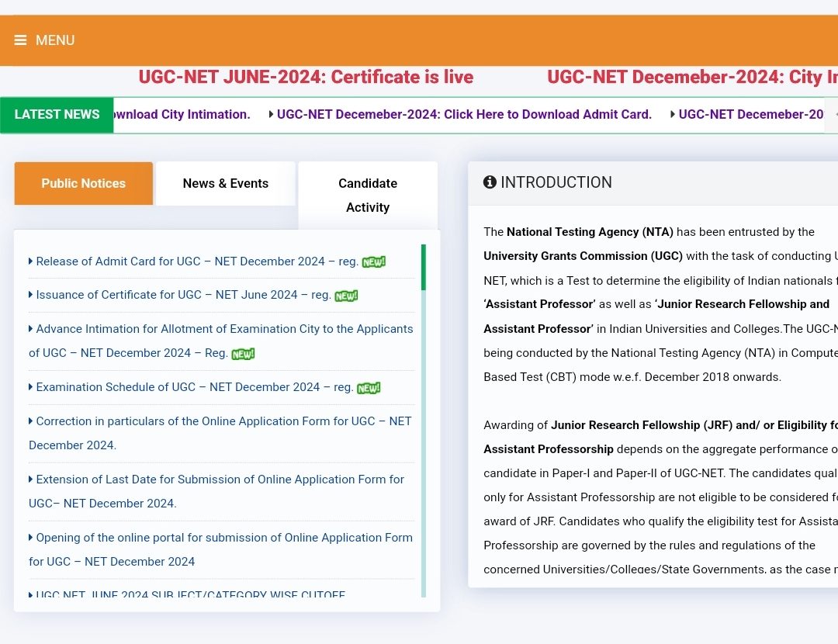Image resolution: width=838 pixels, height=644 pixels.
Task: Click arrow bullet before Click Here to Download Admit Card
Action: (271, 114)
